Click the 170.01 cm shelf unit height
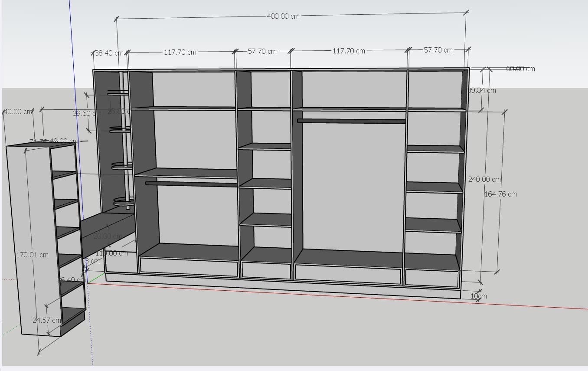This screenshot has height=371, width=588. pos(32,255)
